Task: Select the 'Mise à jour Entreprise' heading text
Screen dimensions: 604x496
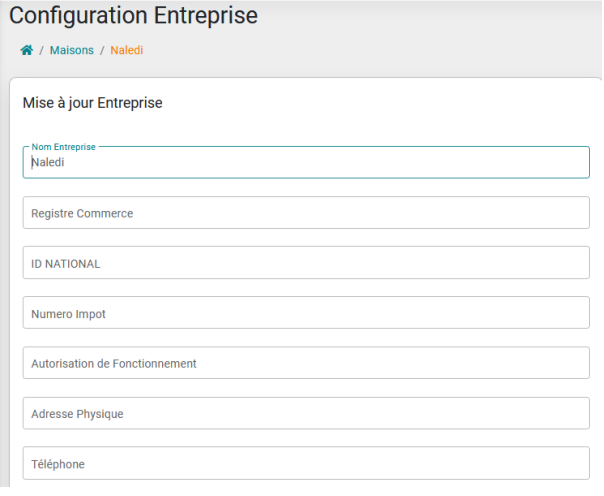Action: coord(92,103)
